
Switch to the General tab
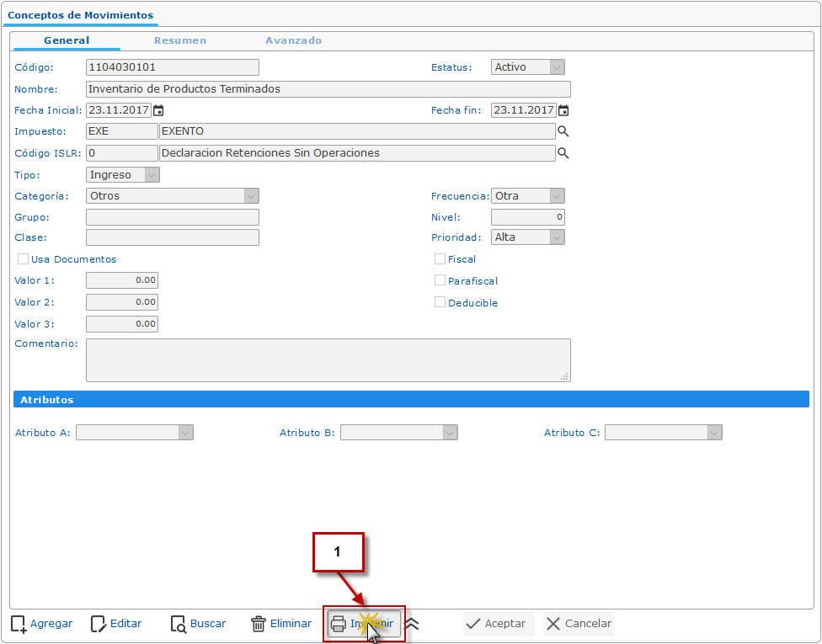coord(67,40)
